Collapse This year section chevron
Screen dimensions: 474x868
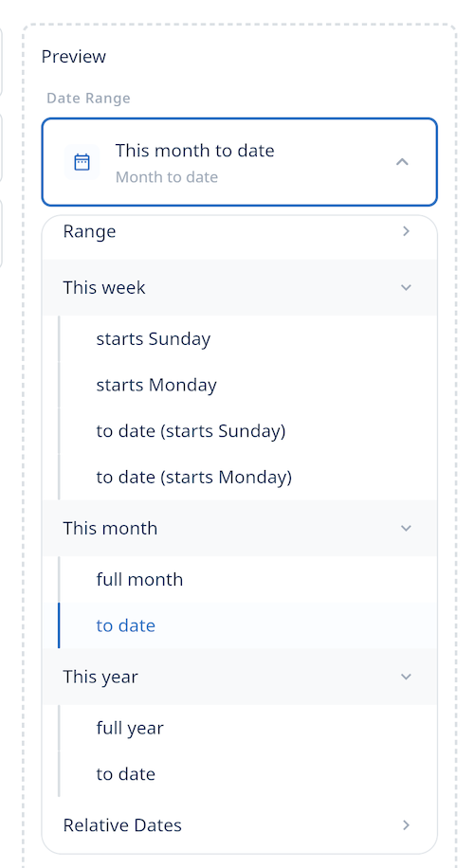[x=406, y=677]
